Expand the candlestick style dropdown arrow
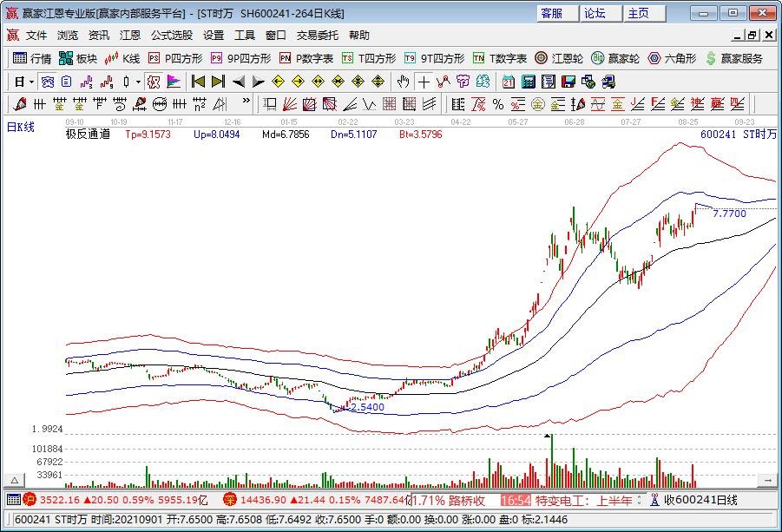782x532 pixels. [138, 82]
